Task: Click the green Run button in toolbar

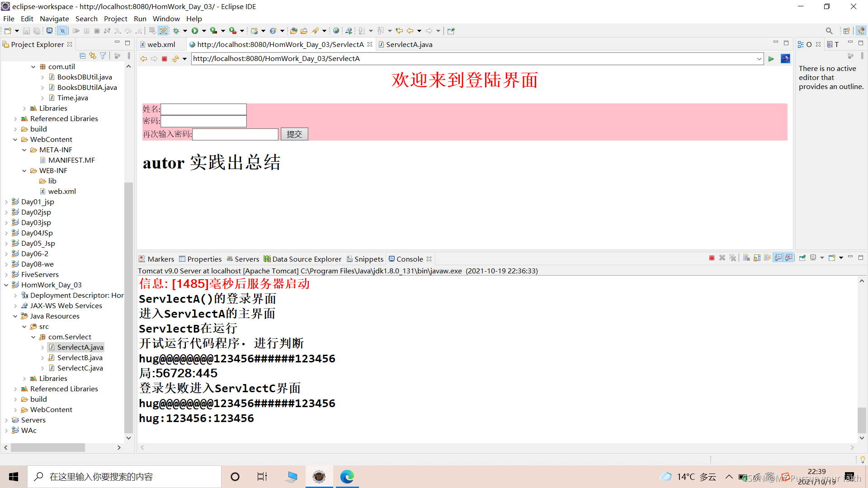Action: [195, 31]
